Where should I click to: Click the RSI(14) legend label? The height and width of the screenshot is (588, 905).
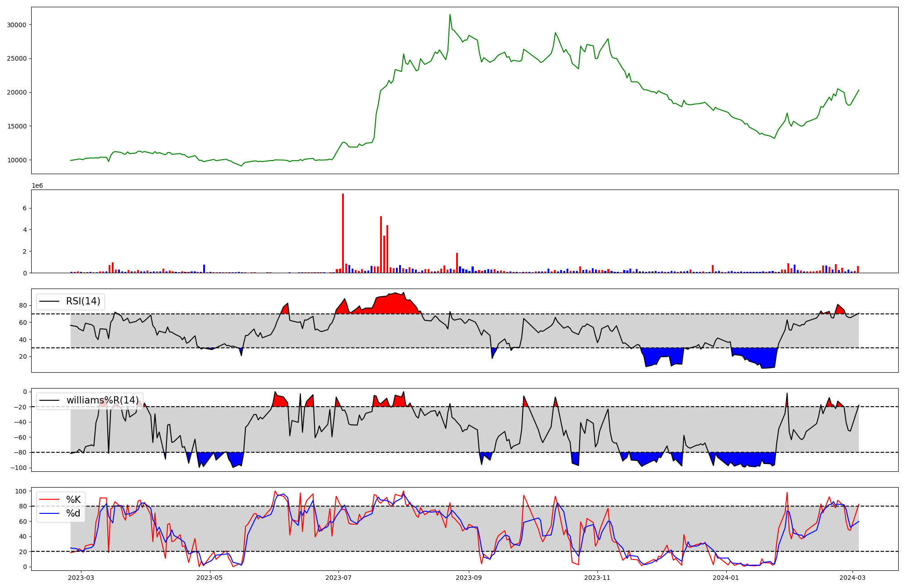[x=83, y=301]
